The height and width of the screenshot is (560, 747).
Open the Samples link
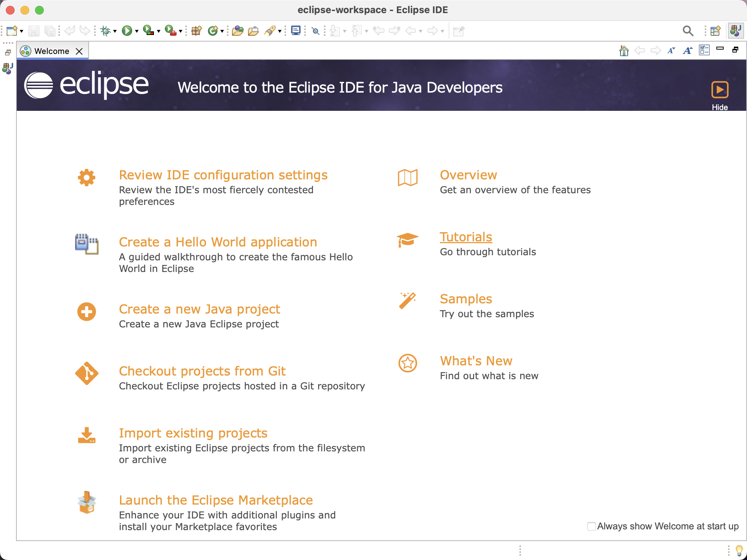pos(466,299)
